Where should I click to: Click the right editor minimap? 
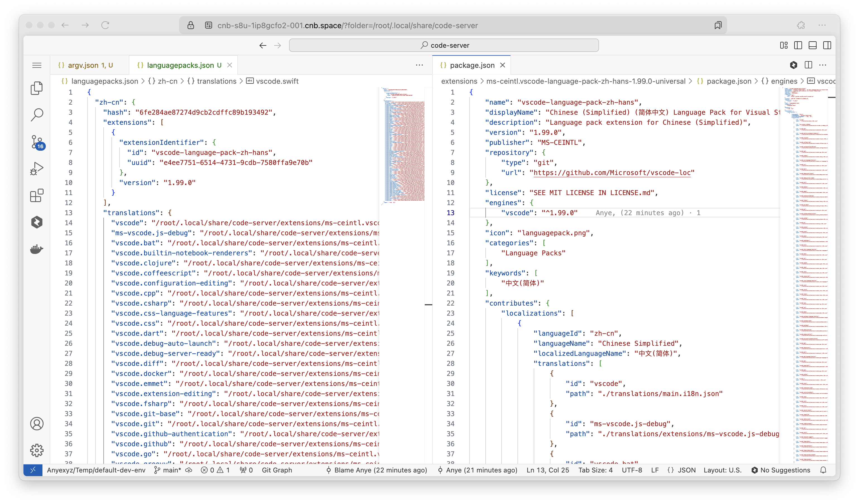coord(805,275)
